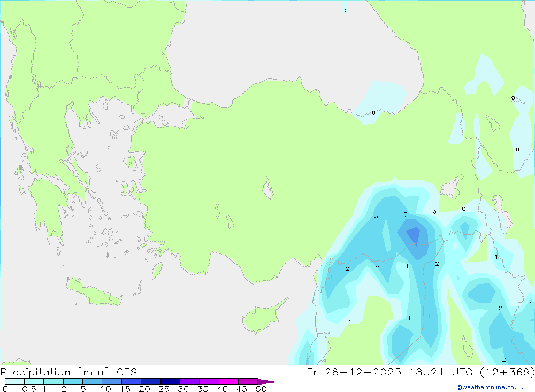Click the '0.1' legend scale label
Image resolution: width=535 pixels, height=392 pixels.
[9, 389]
